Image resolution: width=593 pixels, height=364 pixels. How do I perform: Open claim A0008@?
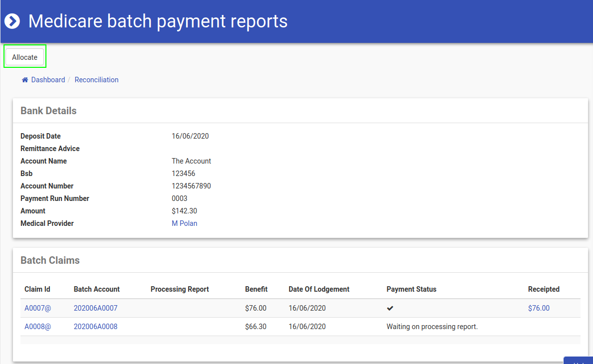[37, 327]
